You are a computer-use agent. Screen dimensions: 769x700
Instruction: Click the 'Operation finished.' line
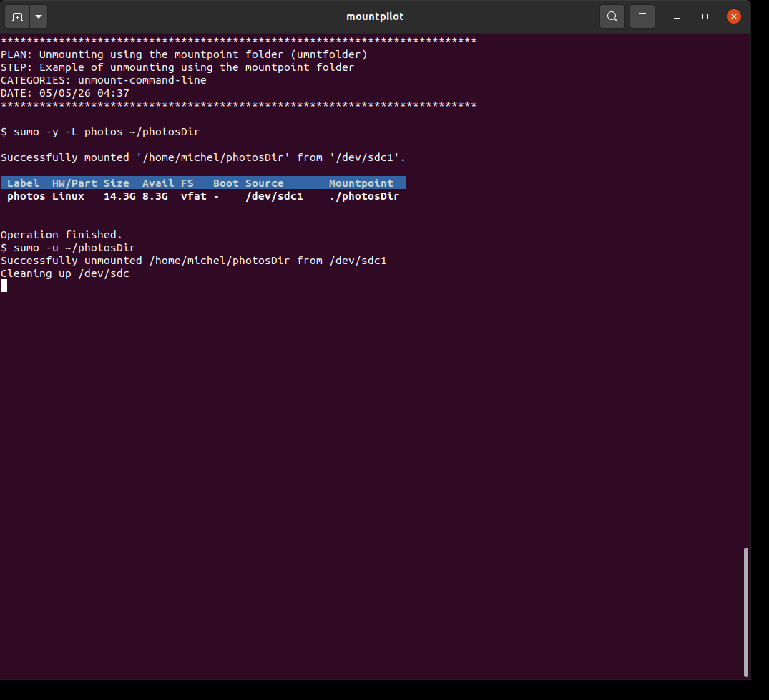click(62, 235)
